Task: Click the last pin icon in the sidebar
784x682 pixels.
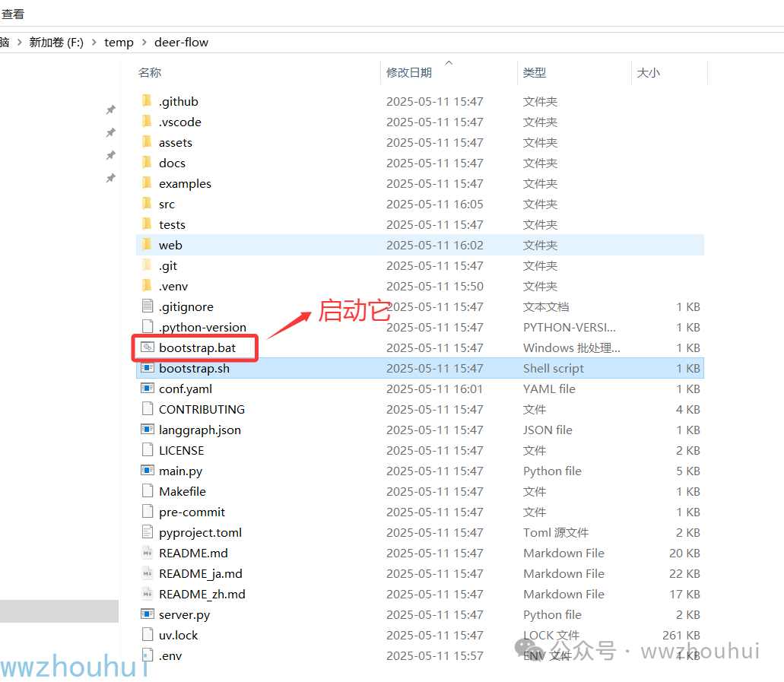Action: click(x=110, y=178)
